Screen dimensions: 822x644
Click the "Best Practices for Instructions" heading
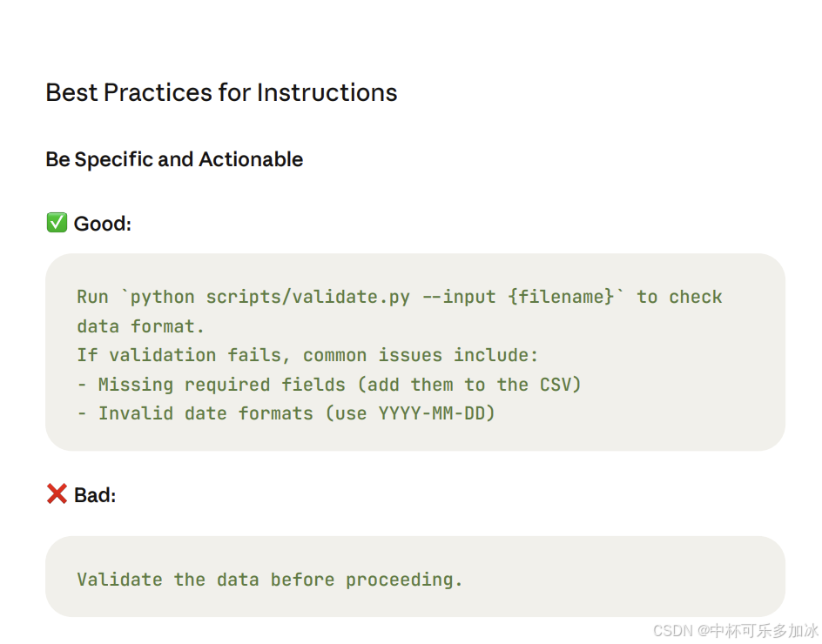221,92
